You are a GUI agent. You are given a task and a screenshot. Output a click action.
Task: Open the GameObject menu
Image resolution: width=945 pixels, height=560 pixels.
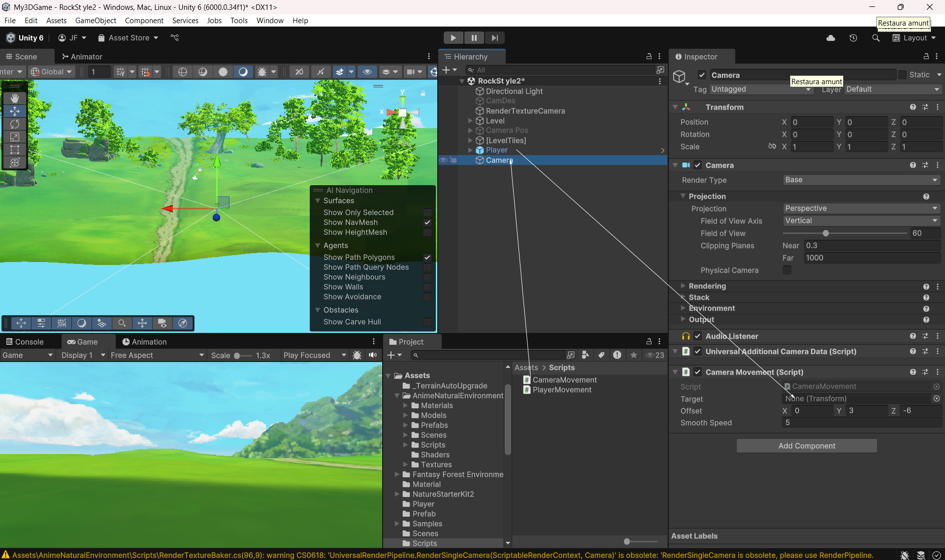(96, 20)
